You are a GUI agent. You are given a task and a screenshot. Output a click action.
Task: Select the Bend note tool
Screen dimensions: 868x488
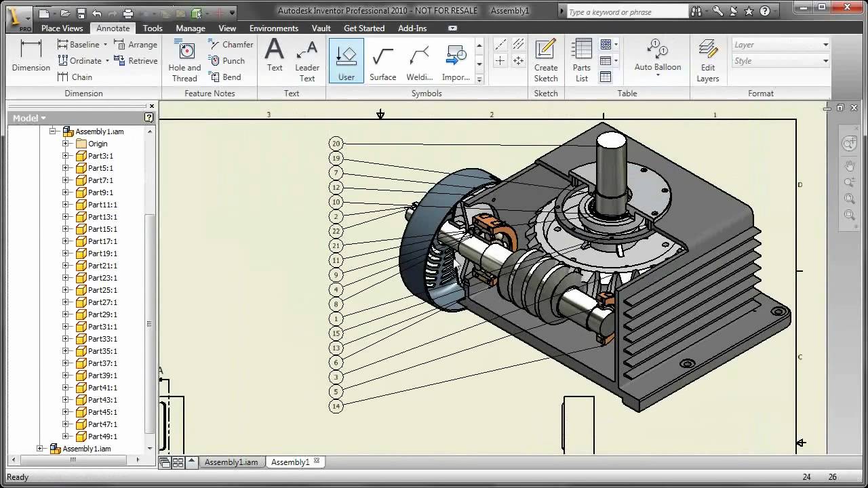pos(224,77)
